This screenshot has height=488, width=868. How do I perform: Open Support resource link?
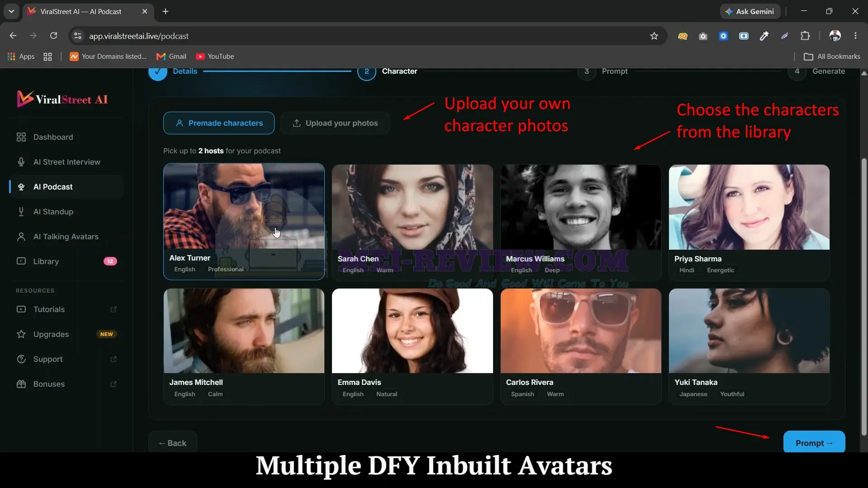click(66, 359)
